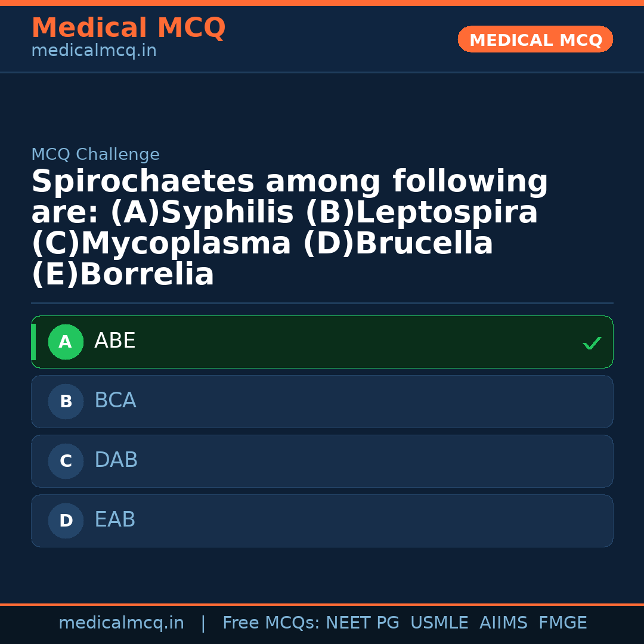Click the circular A badge on option ABE

pos(66,342)
